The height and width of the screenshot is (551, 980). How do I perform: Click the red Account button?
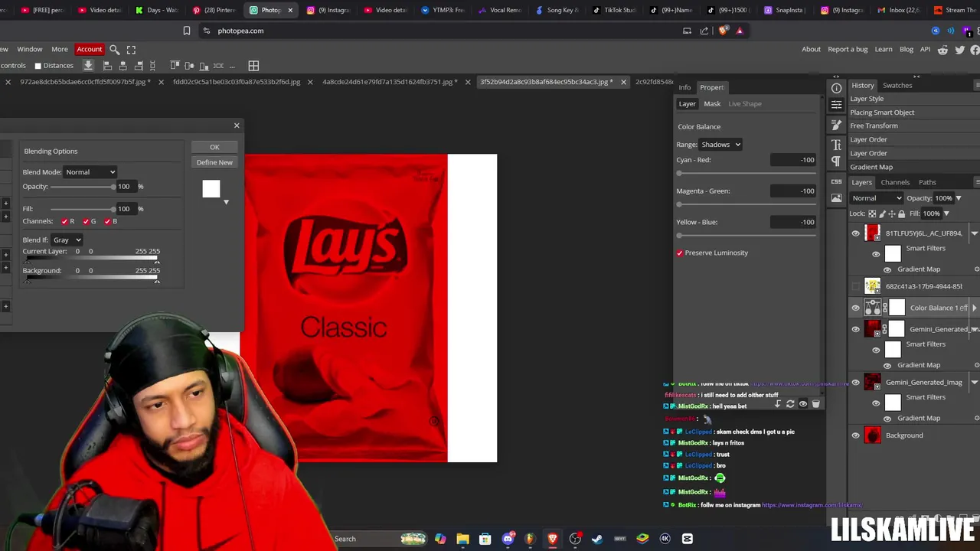90,50
